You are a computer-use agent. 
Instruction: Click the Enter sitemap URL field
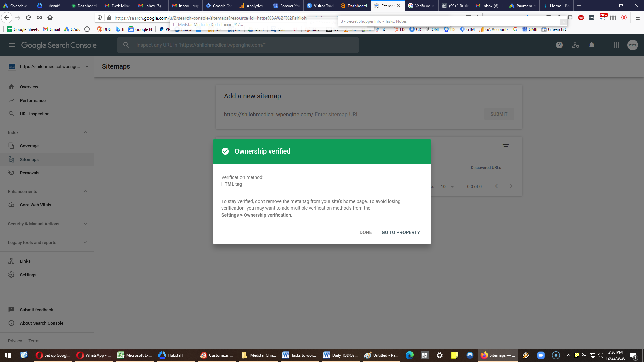[396, 114]
